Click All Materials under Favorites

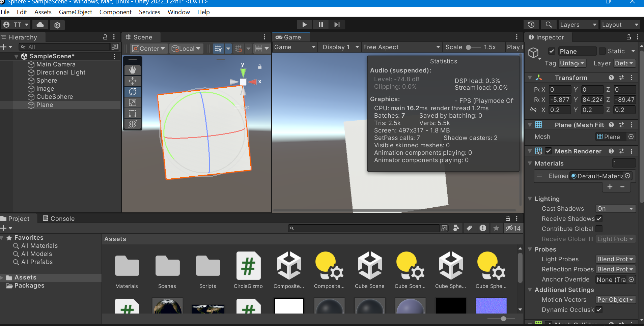click(x=39, y=246)
